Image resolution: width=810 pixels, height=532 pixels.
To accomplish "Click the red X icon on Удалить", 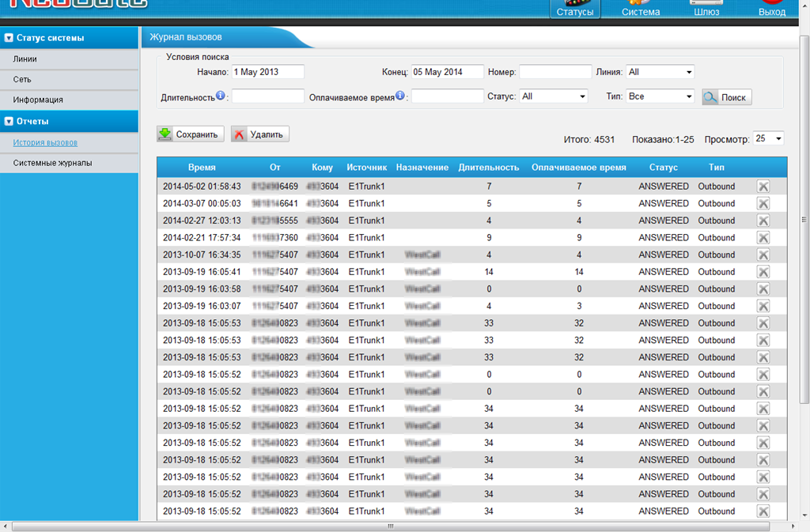I will pos(239,134).
